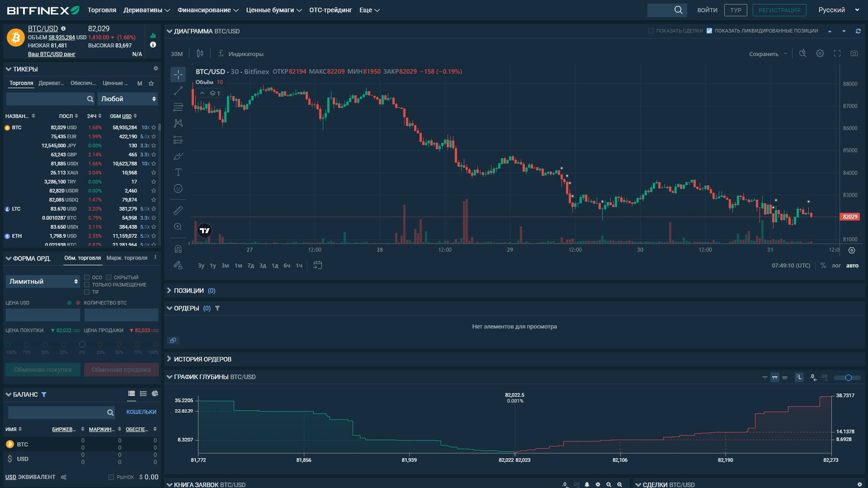
Task: Take a chart snapshot with camera icon
Action: 854,54
